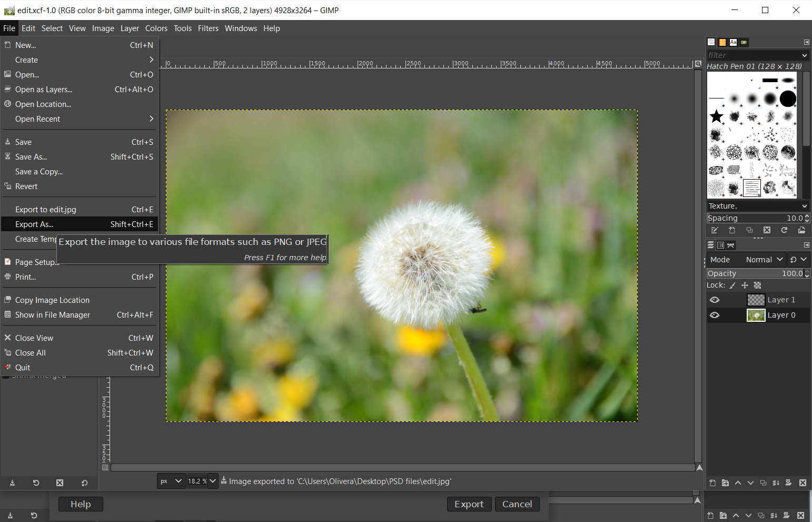Duplicate the selected brush
This screenshot has height=522, width=812.
pos(749,230)
